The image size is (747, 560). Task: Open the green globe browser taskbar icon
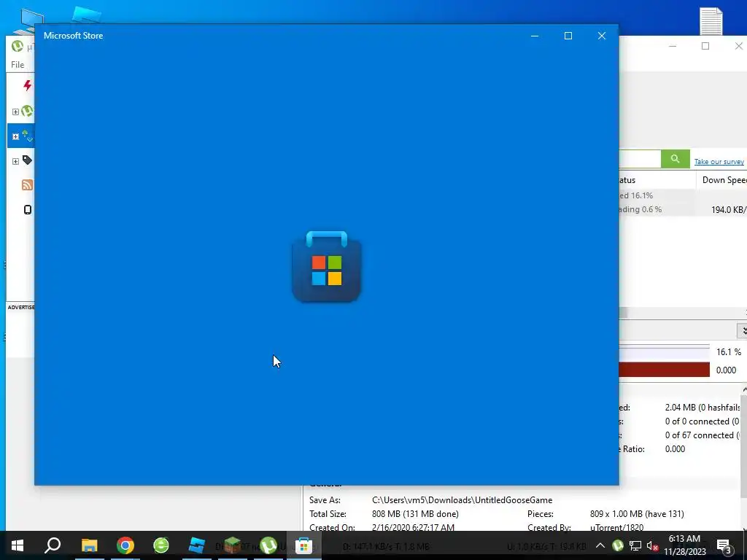click(161, 545)
